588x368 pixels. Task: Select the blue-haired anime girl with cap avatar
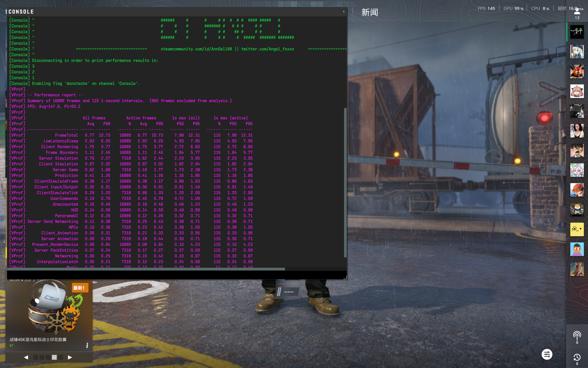(577, 52)
